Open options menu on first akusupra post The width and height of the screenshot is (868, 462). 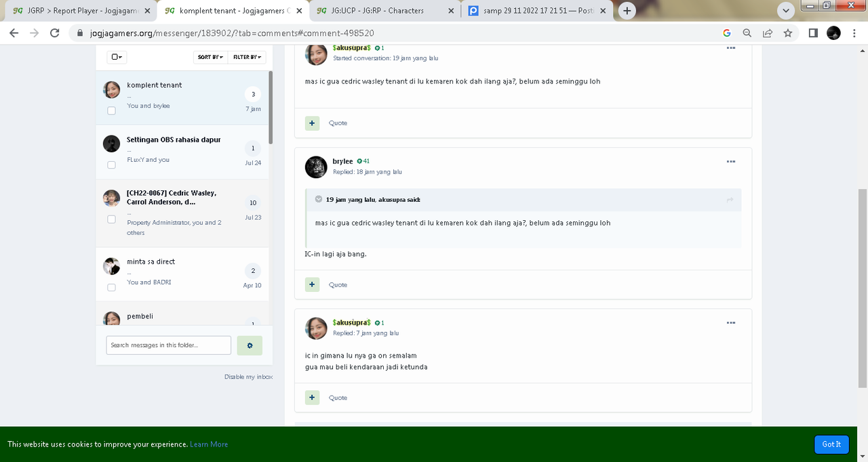[x=730, y=48]
